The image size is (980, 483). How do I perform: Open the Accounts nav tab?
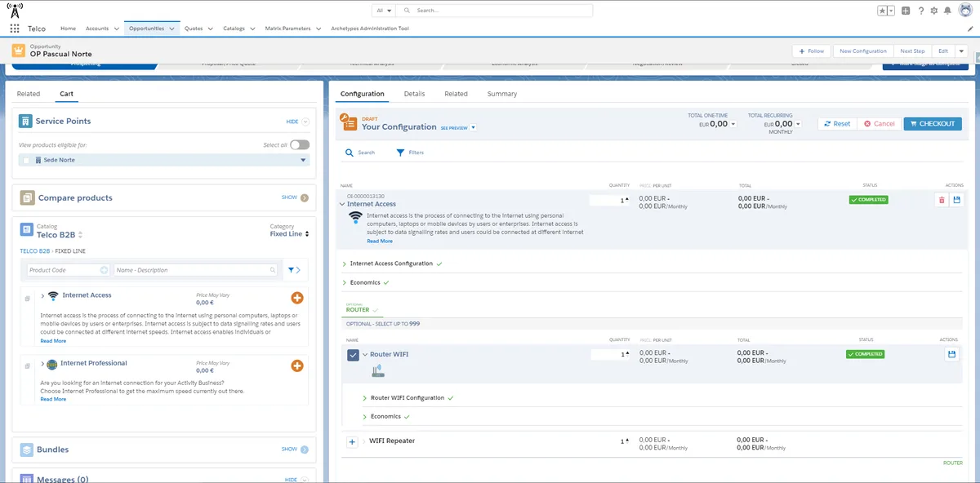click(97, 29)
